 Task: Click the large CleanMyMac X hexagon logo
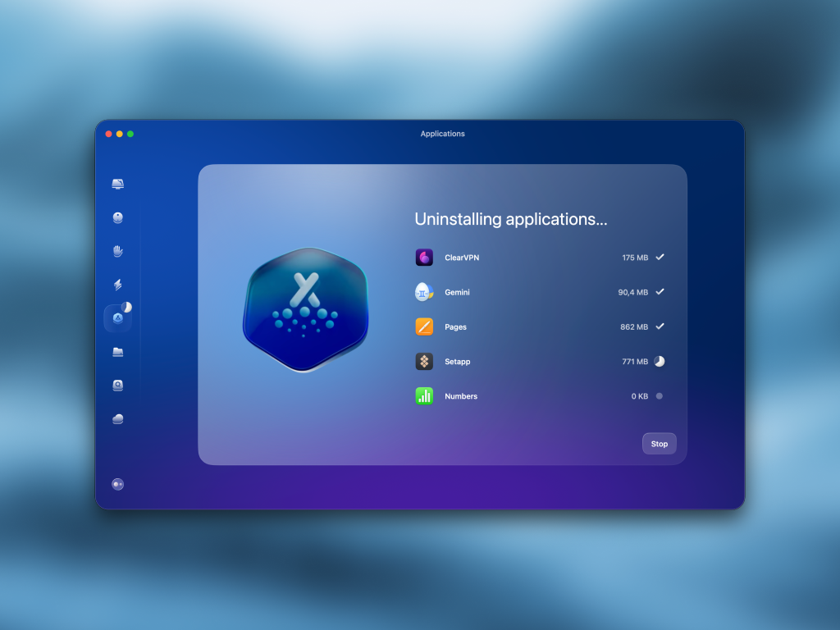tap(306, 310)
